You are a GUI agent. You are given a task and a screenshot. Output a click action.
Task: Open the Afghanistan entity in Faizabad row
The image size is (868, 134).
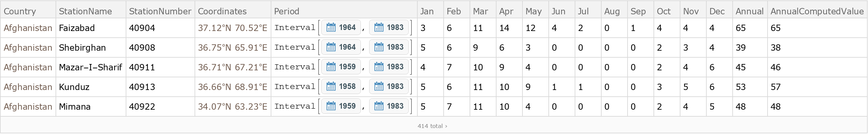pos(28,28)
